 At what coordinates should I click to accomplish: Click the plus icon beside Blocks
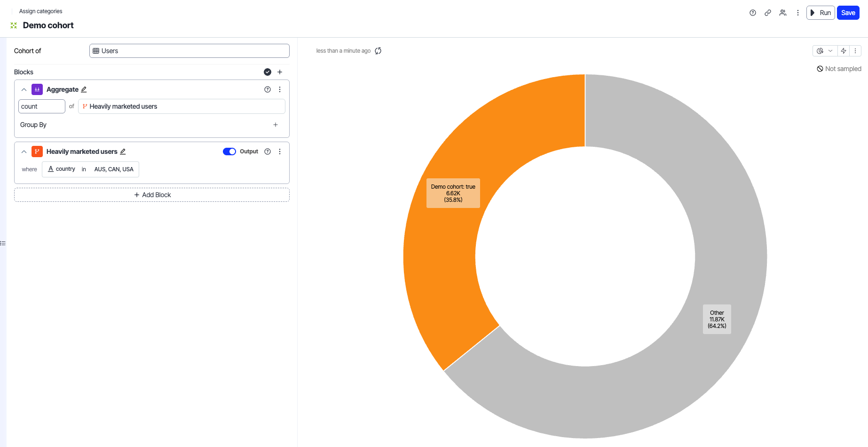pyautogui.click(x=280, y=72)
